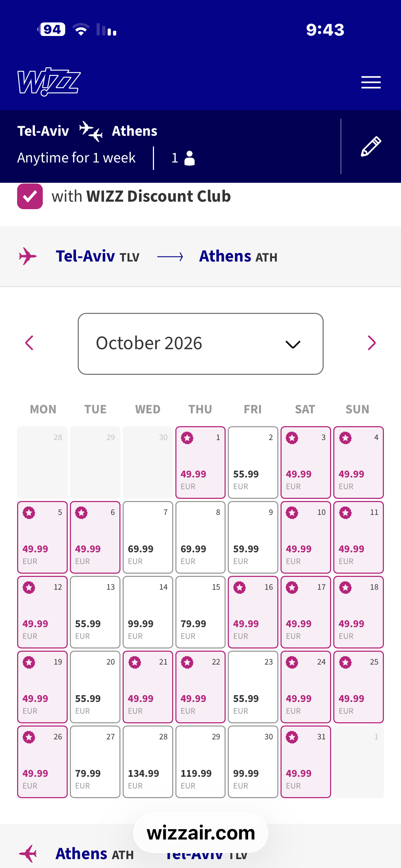The image size is (401, 868).
Task: Select October 2 fare at 55.99 EUR
Action: (253, 462)
